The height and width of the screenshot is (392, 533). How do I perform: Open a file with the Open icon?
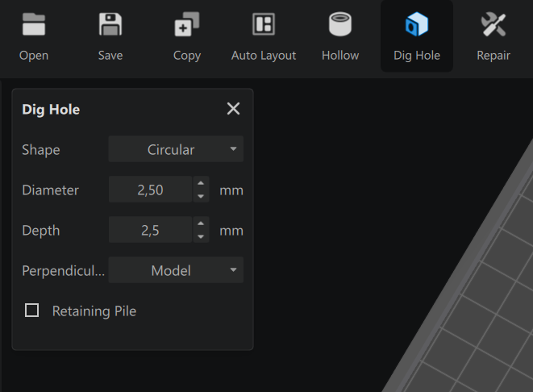tap(34, 24)
